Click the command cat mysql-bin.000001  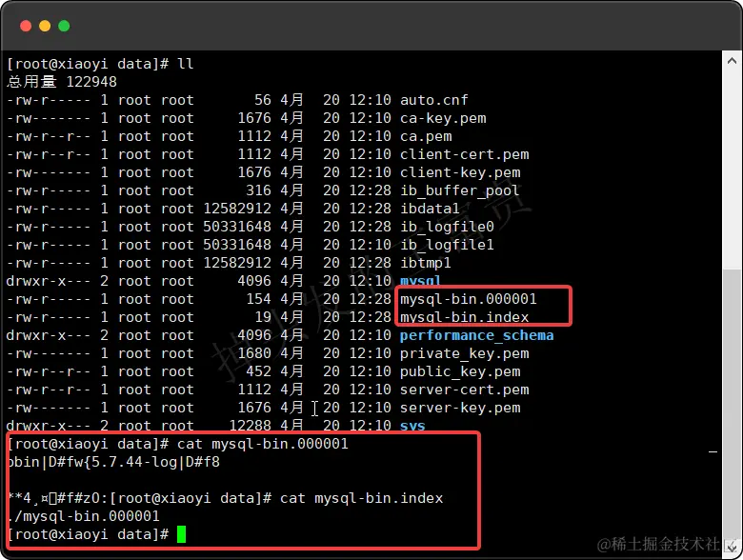click(x=263, y=444)
